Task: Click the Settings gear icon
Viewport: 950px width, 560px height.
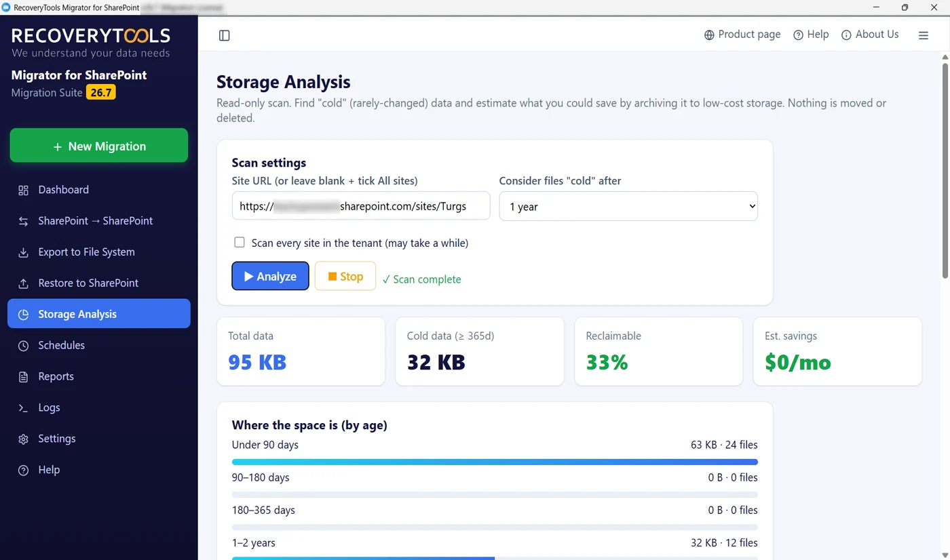Action: click(x=24, y=439)
